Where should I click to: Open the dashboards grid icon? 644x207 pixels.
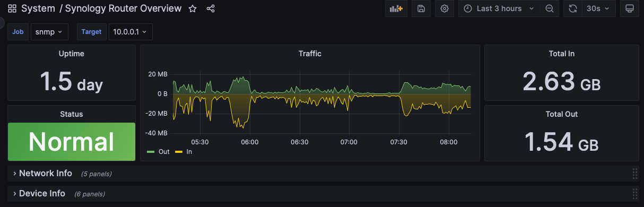point(12,8)
